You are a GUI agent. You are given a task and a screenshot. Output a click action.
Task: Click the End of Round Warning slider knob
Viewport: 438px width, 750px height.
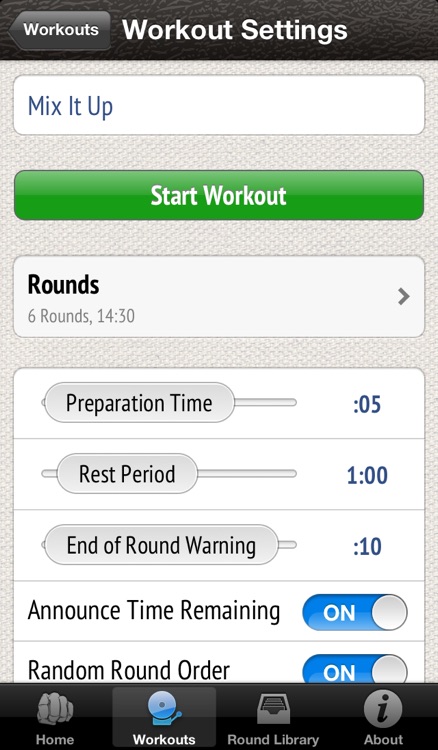[161, 545]
